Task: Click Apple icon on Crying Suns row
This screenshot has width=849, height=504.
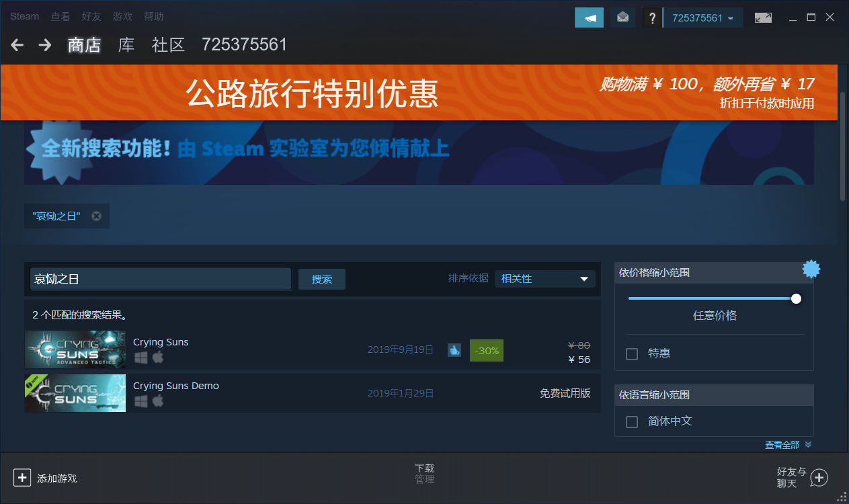Action: click(158, 358)
